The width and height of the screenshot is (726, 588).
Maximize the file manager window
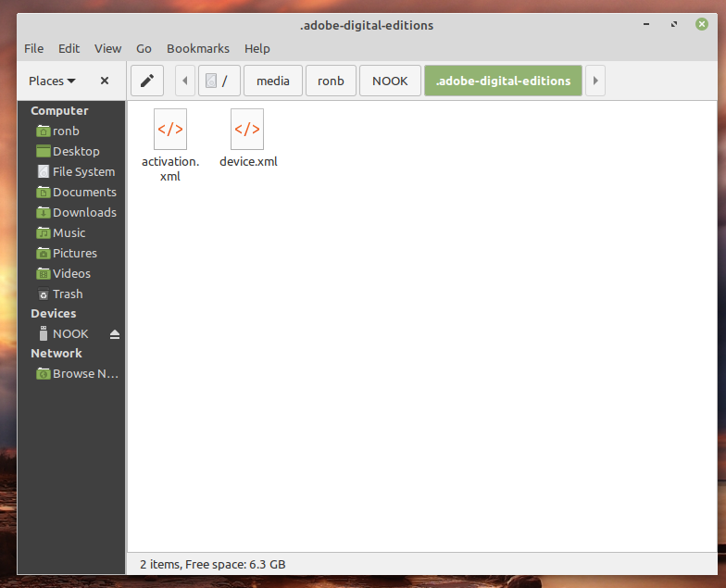674,24
